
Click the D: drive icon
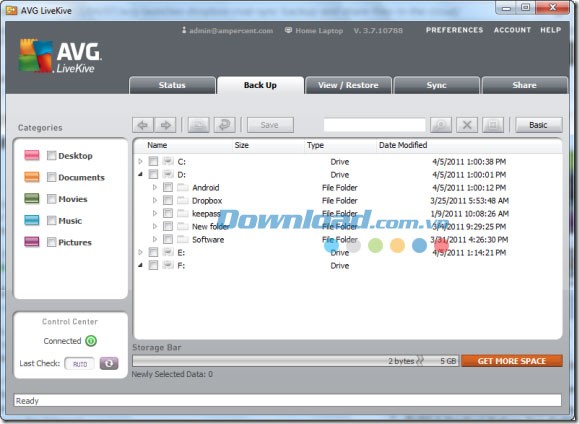[168, 174]
